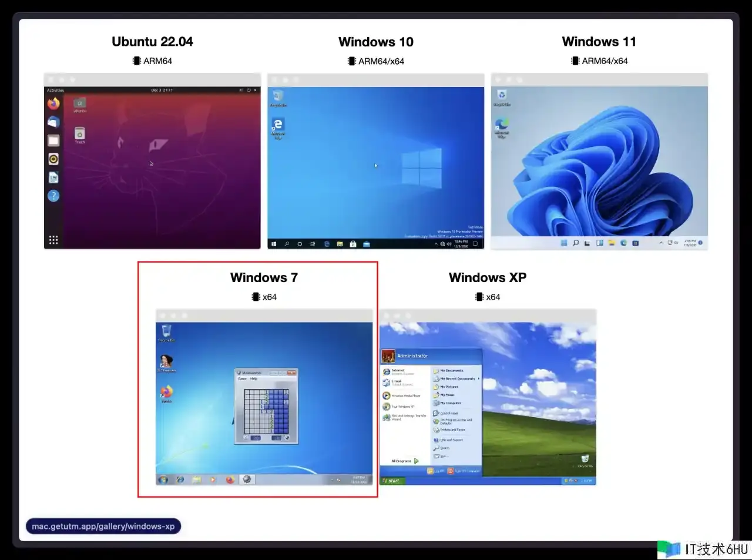Open Microsoft Store on Windows 10 taskbar
This screenshot has height=560, width=752.
tap(353, 244)
